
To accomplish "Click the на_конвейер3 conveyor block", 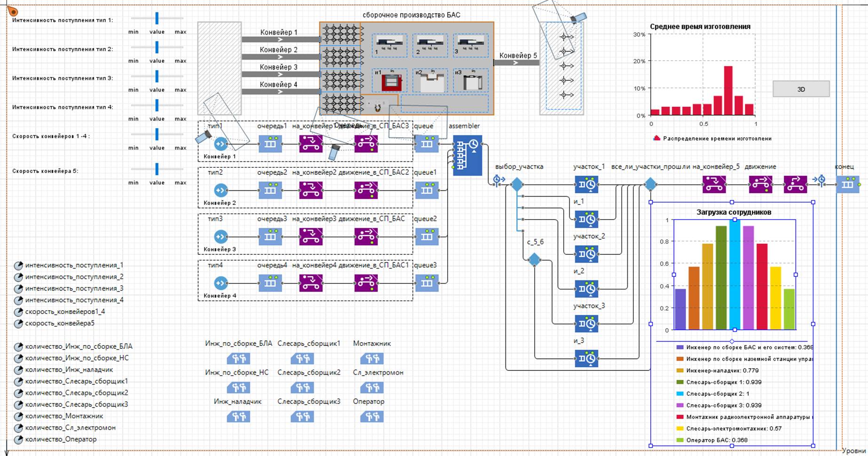I will (311, 237).
